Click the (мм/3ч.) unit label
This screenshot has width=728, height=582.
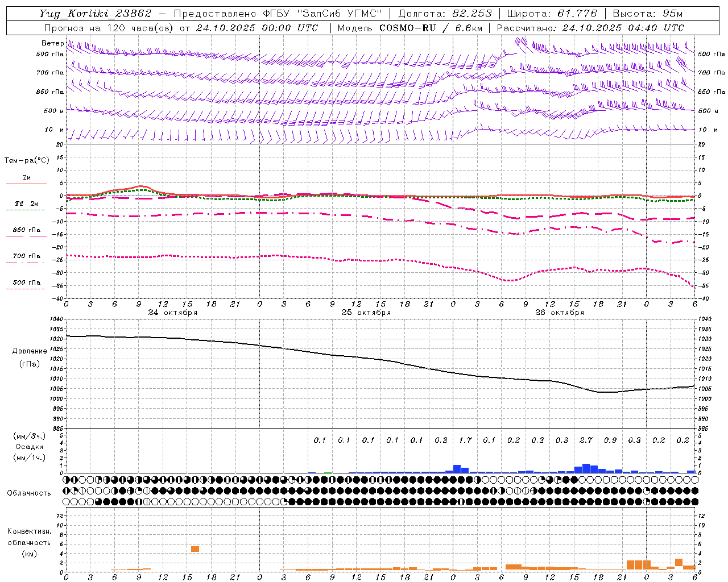(x=28, y=436)
